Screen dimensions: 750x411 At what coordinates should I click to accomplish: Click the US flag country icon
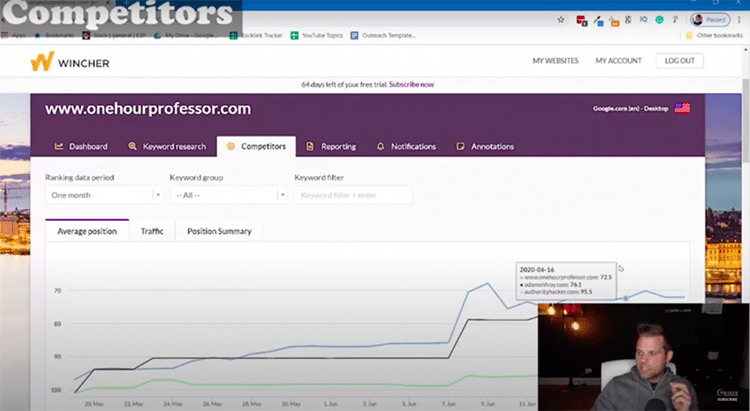point(682,108)
